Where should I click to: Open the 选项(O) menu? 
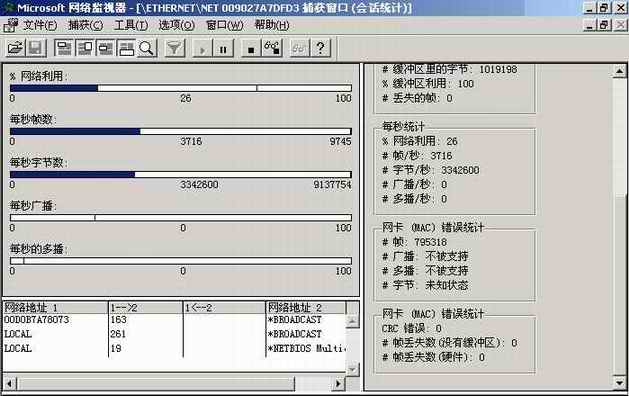click(x=177, y=25)
